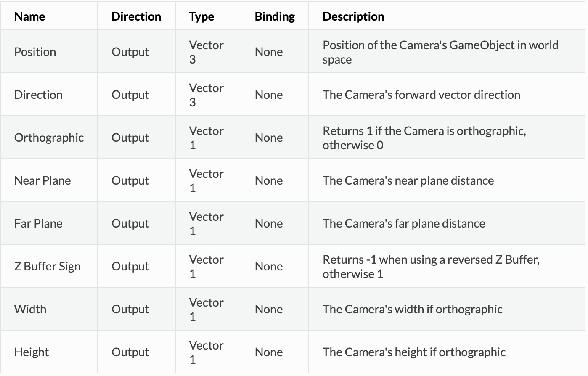Click the Camera's height if orthographic text
This screenshot has height=376, width=588.
(x=414, y=352)
